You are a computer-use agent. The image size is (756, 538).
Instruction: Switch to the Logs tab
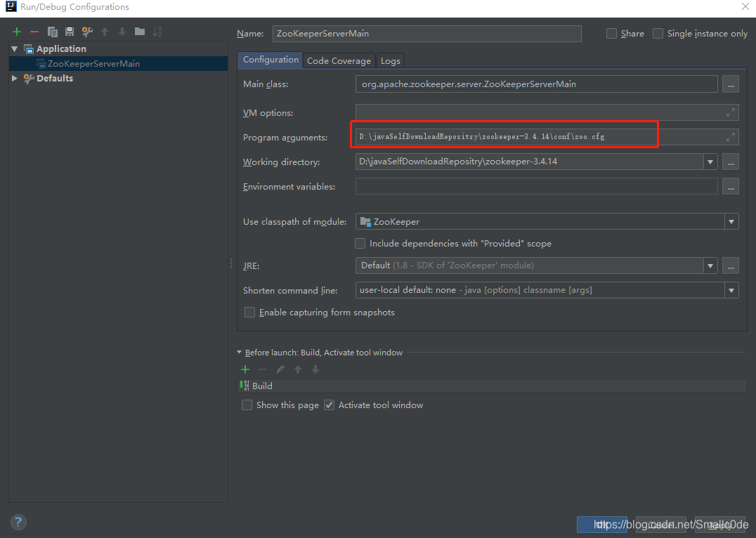click(391, 60)
